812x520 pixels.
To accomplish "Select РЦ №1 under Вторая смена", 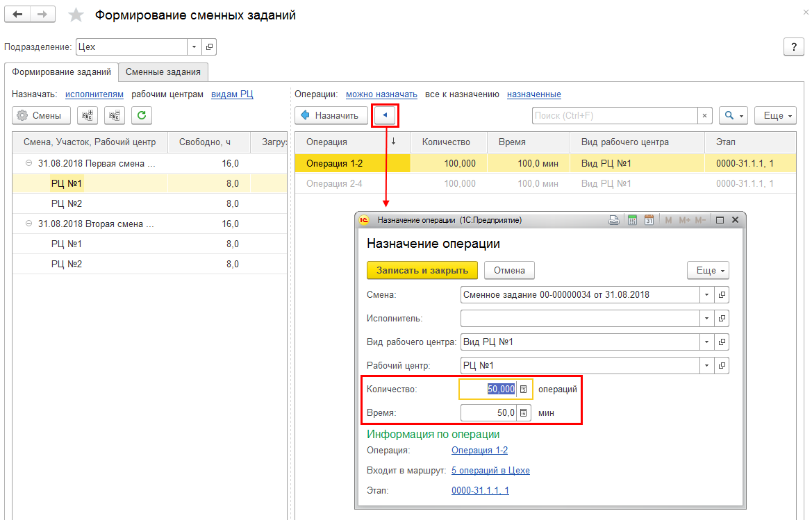I will [149, 244].
